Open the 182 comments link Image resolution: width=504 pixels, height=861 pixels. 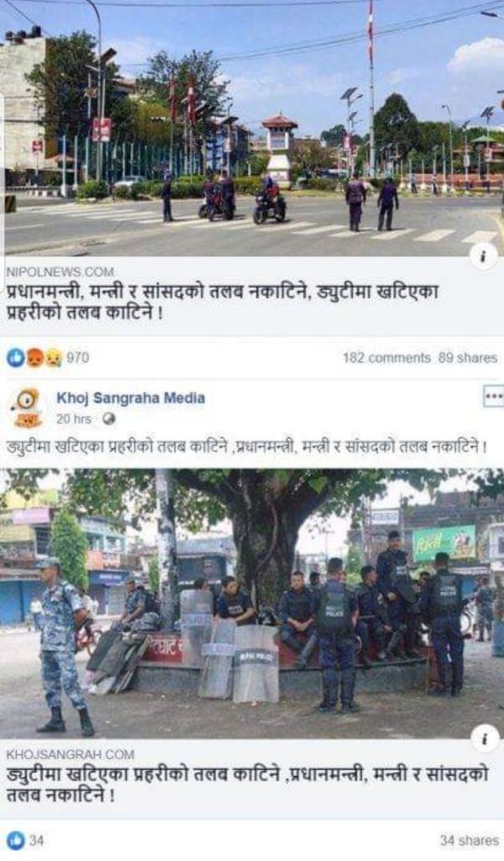[x=386, y=358]
